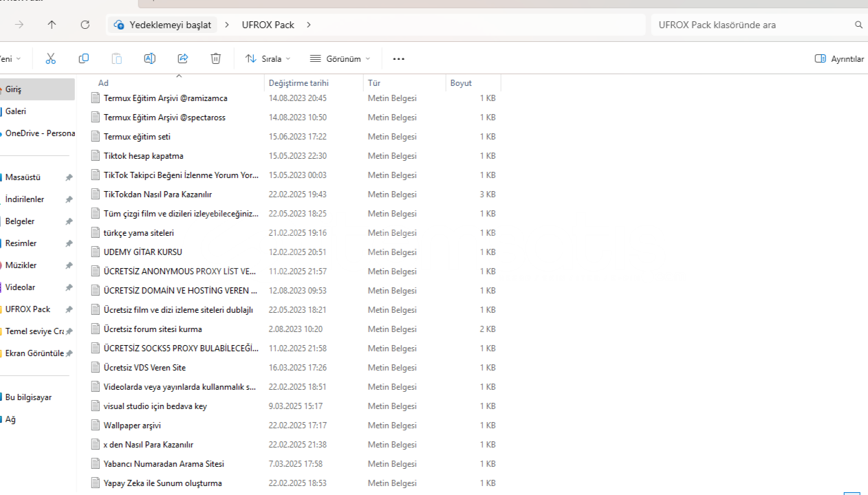Click the UFROX Pack search field
The image size is (868, 495).
click(x=750, y=25)
